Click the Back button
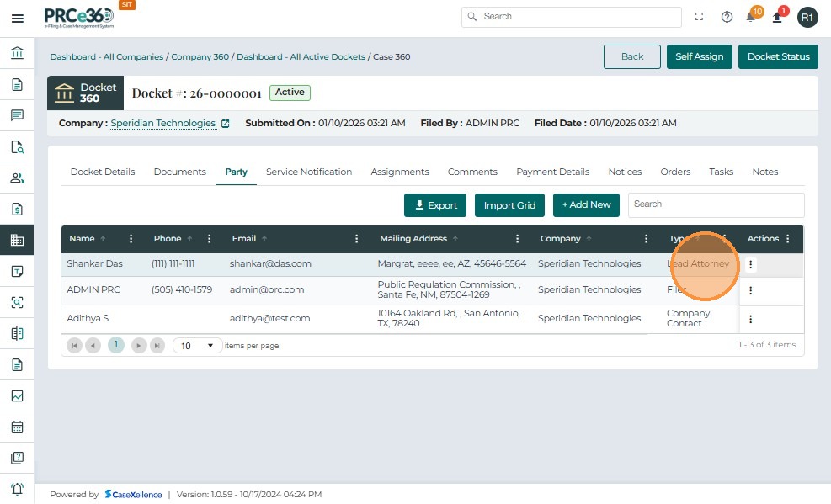 pyautogui.click(x=632, y=56)
